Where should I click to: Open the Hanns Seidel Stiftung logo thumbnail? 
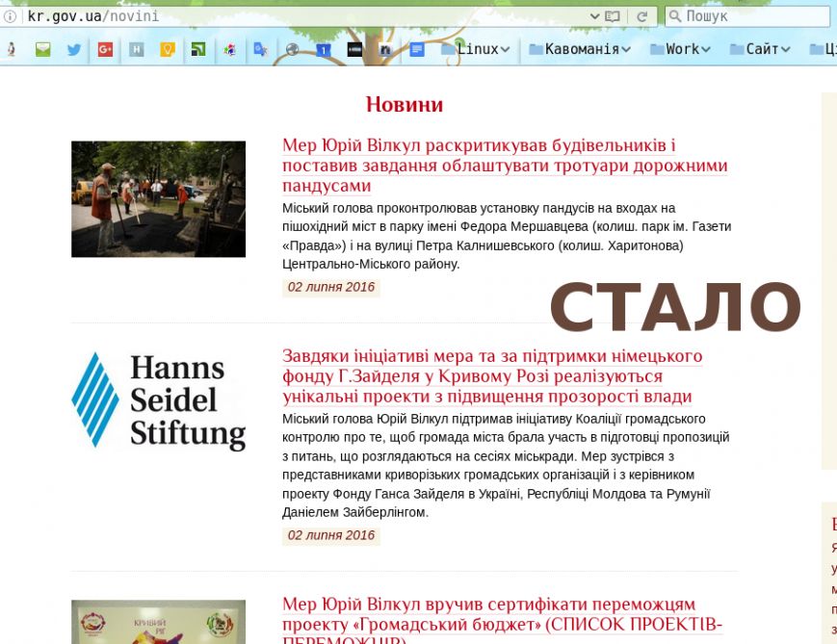(x=159, y=400)
